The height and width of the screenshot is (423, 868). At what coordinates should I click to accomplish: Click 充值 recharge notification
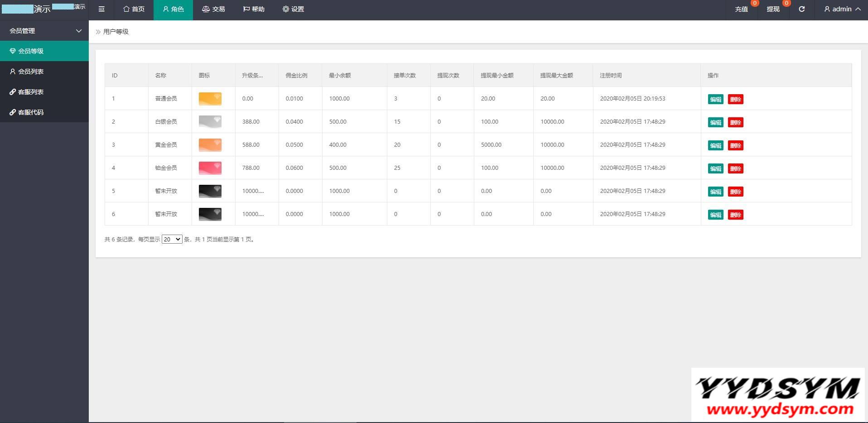(x=742, y=9)
